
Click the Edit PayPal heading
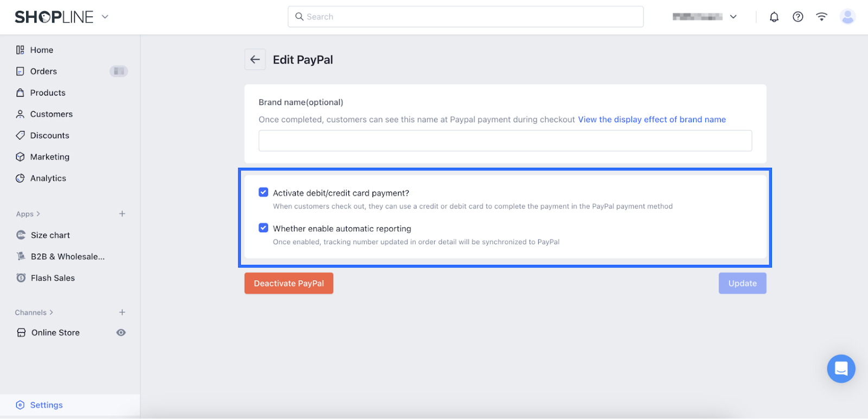point(303,60)
